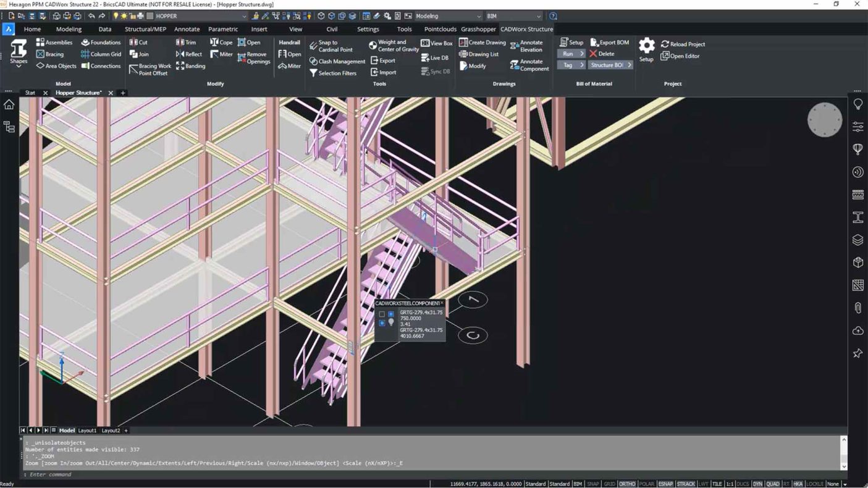Close the CADWORXSTEELCOMPONENT popup
This screenshot has height=488, width=868.
[442, 303]
